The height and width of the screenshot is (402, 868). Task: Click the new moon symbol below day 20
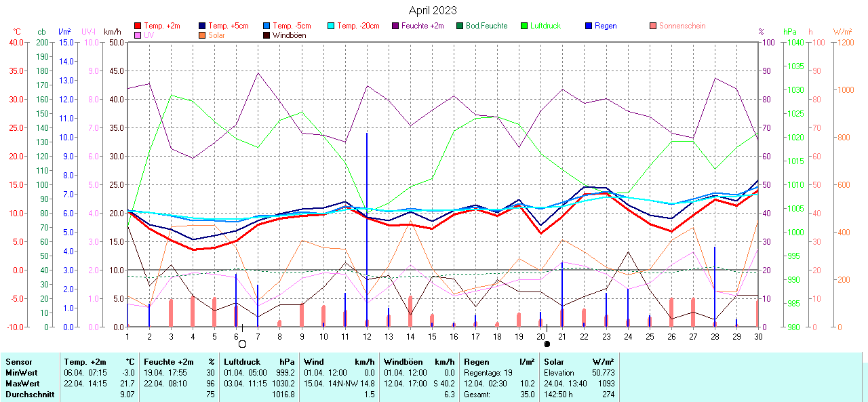(x=547, y=344)
